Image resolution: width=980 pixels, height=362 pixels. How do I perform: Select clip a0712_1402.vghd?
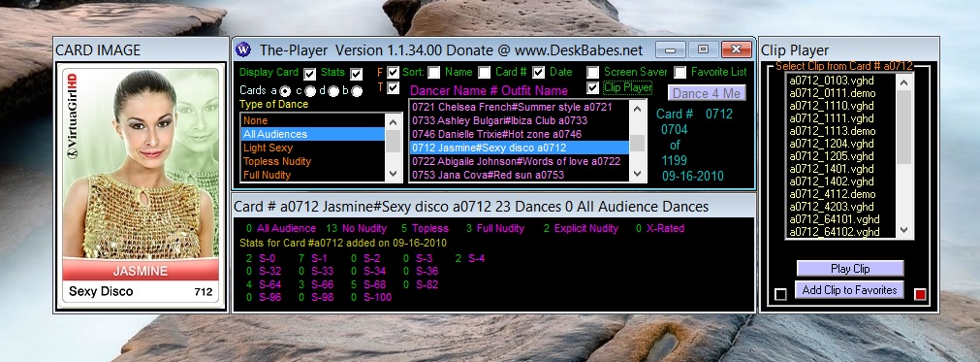pos(841,181)
